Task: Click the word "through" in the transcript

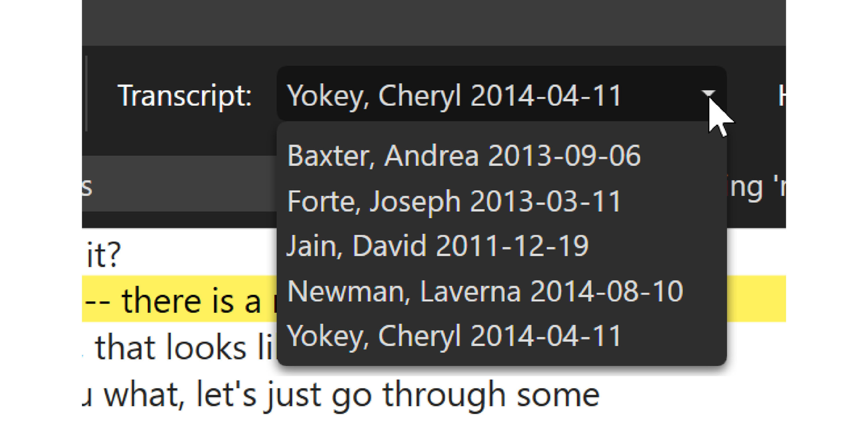Action: click(443, 395)
